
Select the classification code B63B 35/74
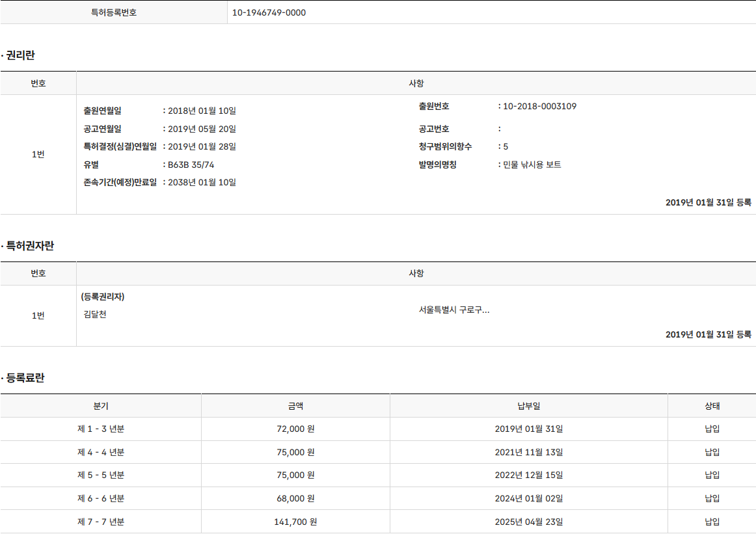click(191, 165)
